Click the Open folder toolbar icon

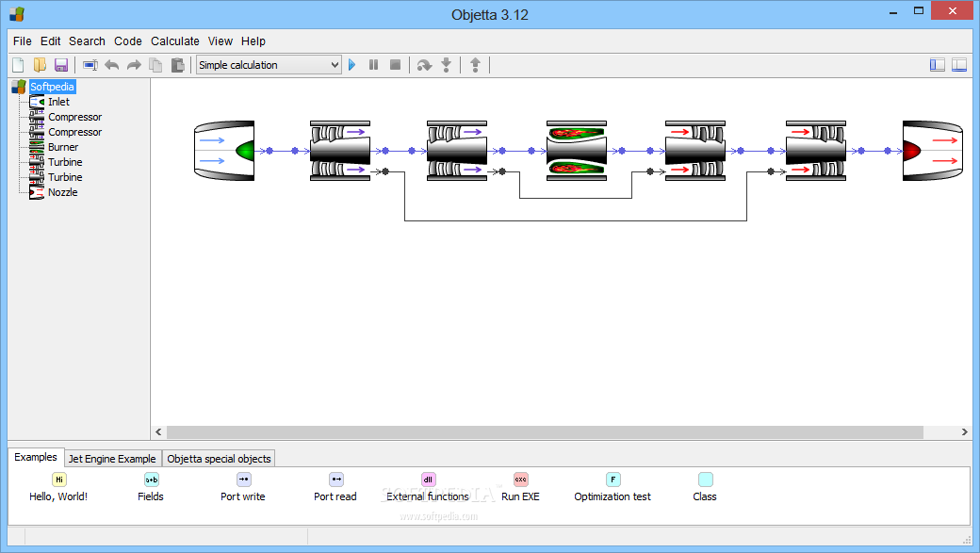[x=40, y=65]
